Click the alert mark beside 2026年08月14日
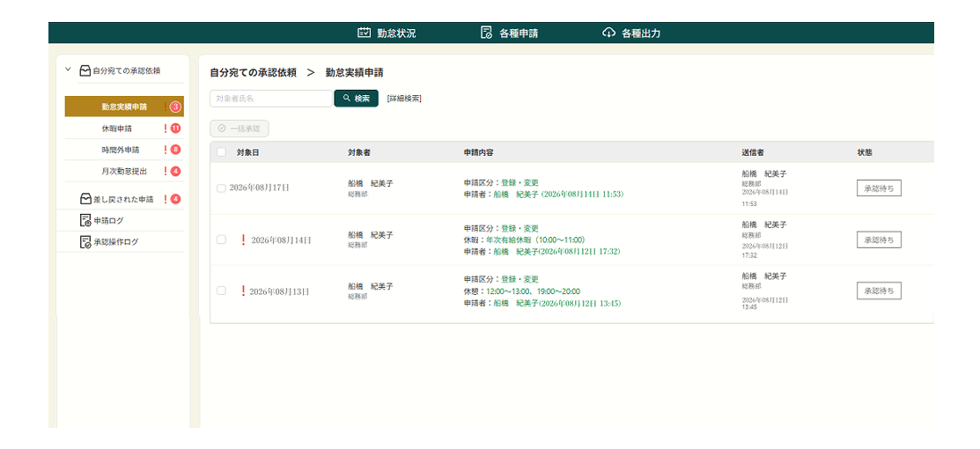Viewport: 980px width, 449px height. (x=242, y=239)
